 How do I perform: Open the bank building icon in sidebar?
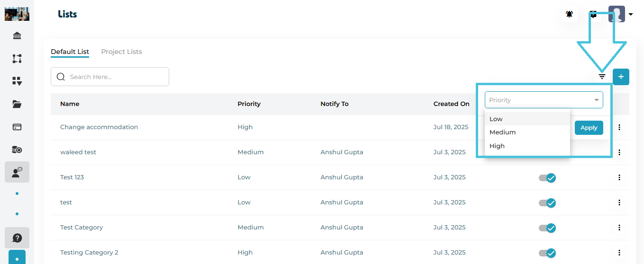coord(17,36)
